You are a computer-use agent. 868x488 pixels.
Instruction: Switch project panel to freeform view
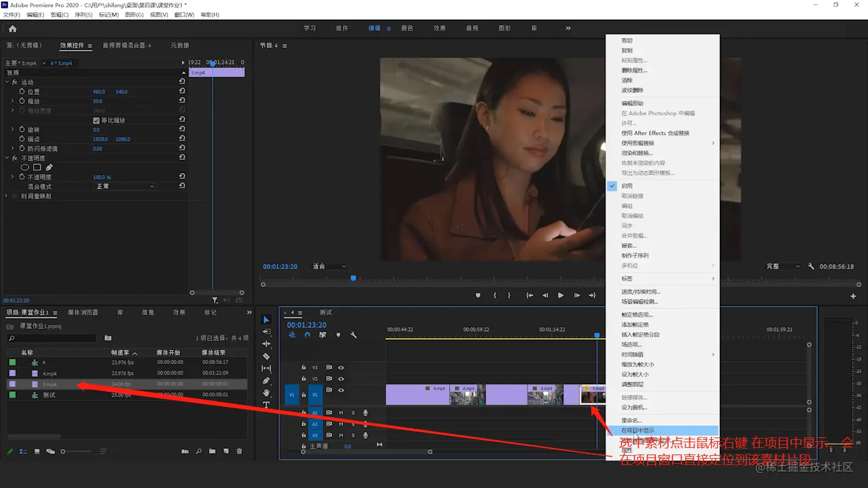point(51,451)
